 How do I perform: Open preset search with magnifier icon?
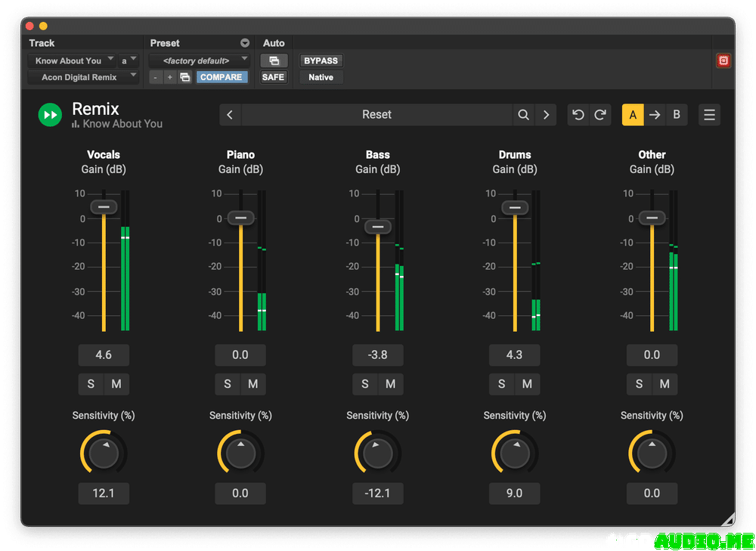[x=523, y=115]
